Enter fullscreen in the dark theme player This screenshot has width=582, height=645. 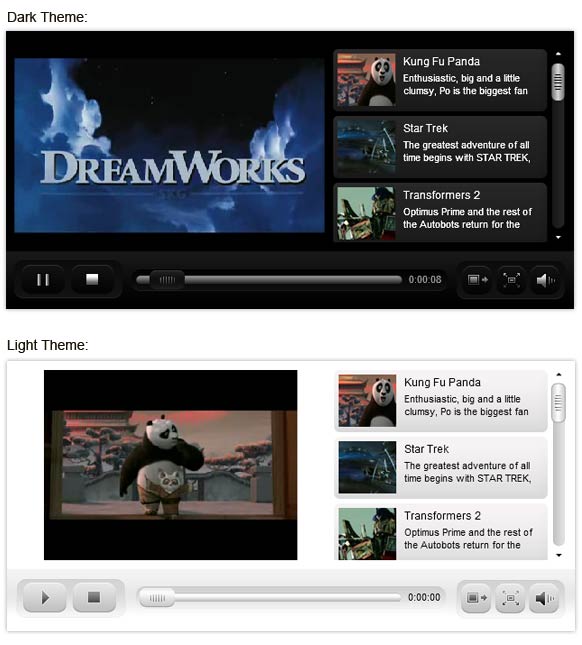[x=511, y=280]
